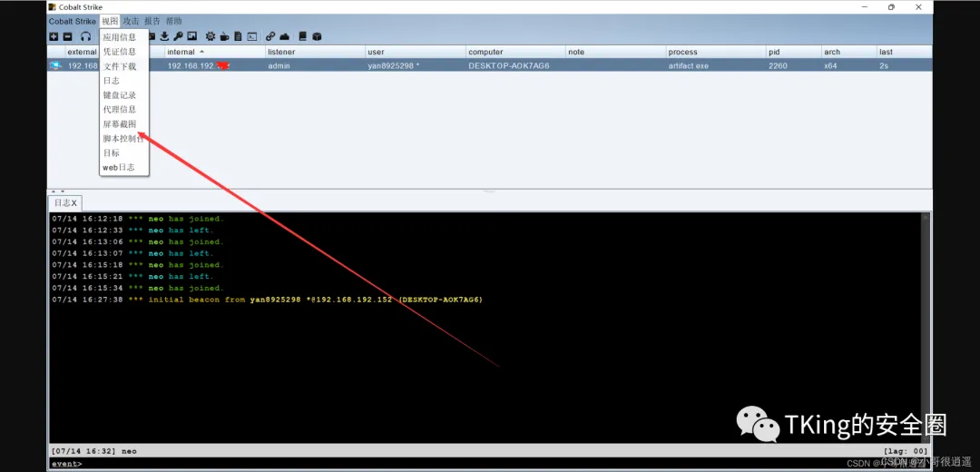The image size is (980, 472).
Task: Sort by the arch column header
Action: [x=848, y=52]
